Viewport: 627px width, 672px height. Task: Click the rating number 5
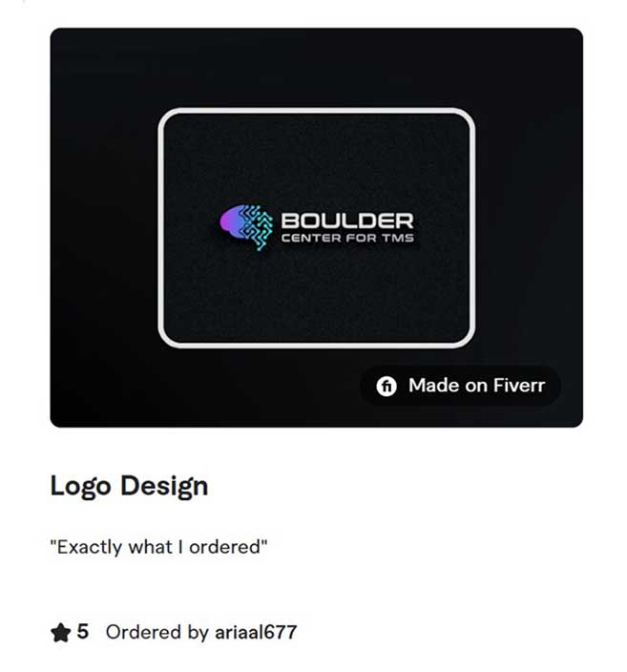tap(83, 632)
